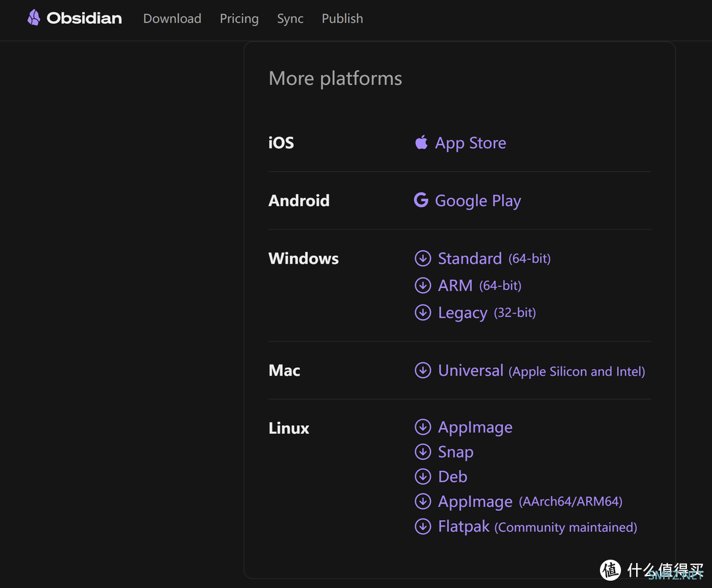Click the Obsidian crystal logo icon
This screenshot has width=712, height=588.
(34, 18)
